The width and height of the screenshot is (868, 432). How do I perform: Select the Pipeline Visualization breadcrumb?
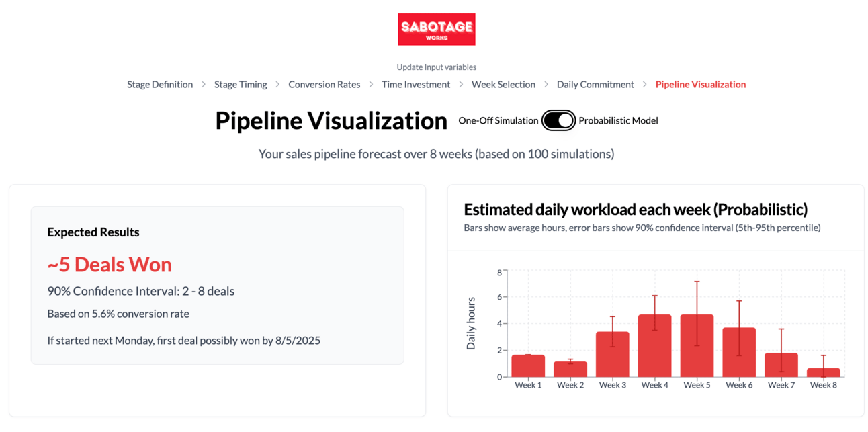pyautogui.click(x=701, y=85)
